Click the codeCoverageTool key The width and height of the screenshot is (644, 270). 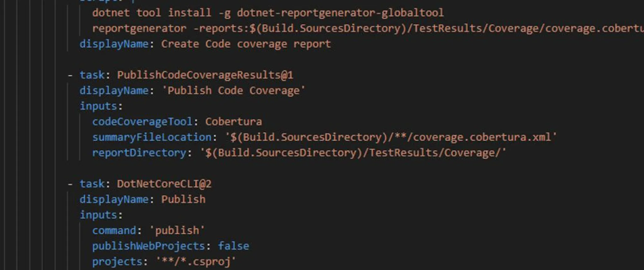coord(142,122)
